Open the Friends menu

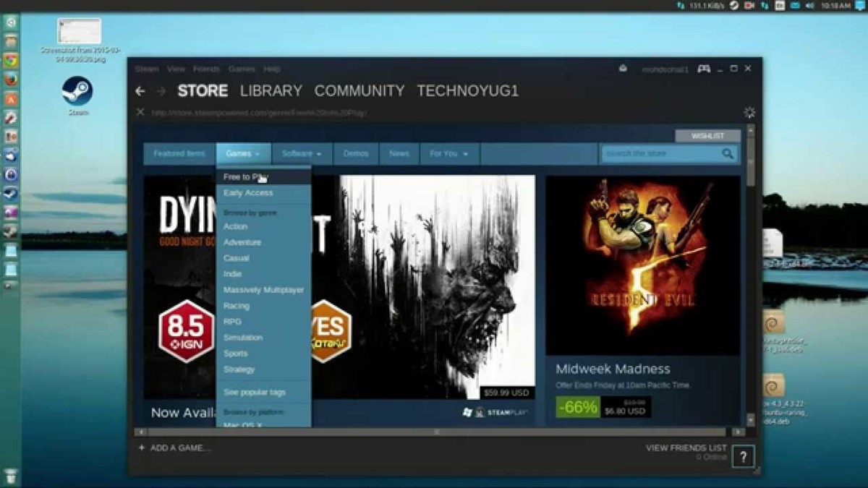(x=206, y=69)
